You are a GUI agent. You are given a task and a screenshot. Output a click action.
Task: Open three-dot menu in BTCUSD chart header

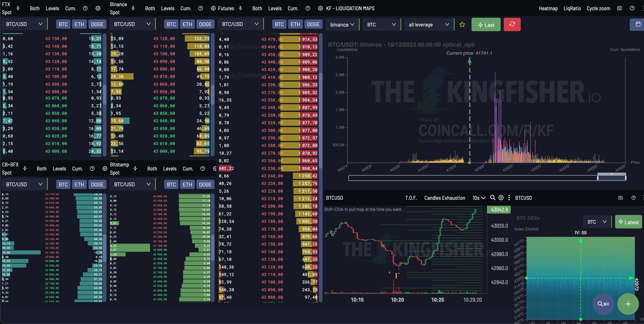coord(509,198)
